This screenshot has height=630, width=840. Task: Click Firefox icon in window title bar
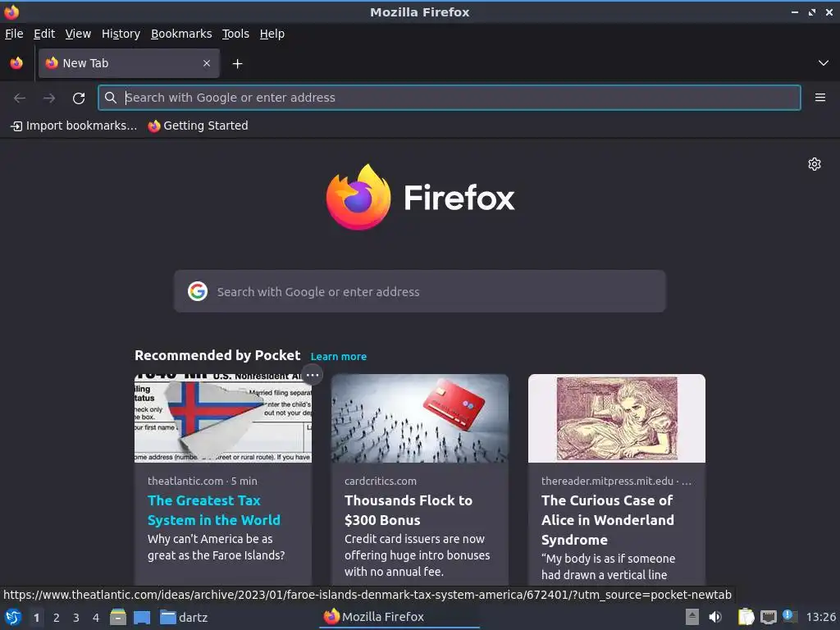11,11
